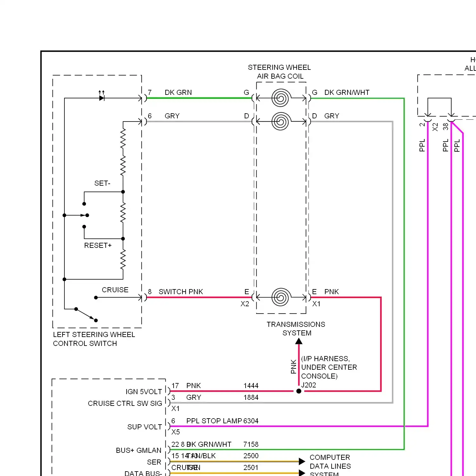Click the CRUISE switch label

click(115, 290)
